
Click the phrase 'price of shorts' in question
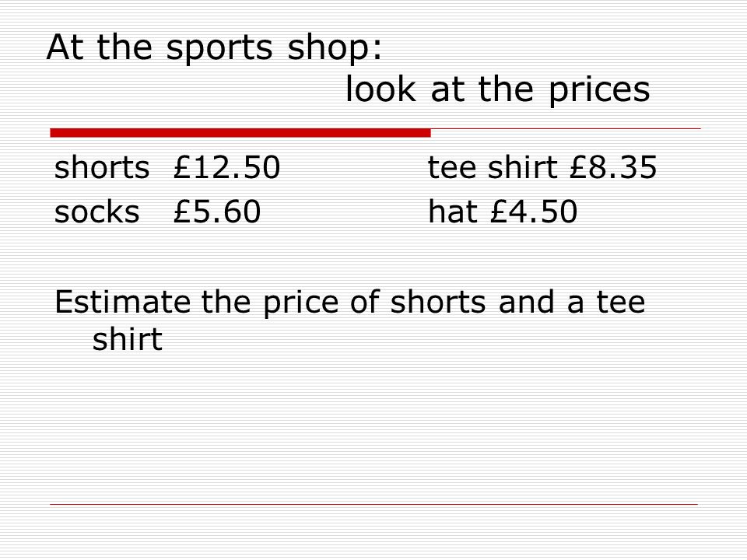(x=374, y=303)
